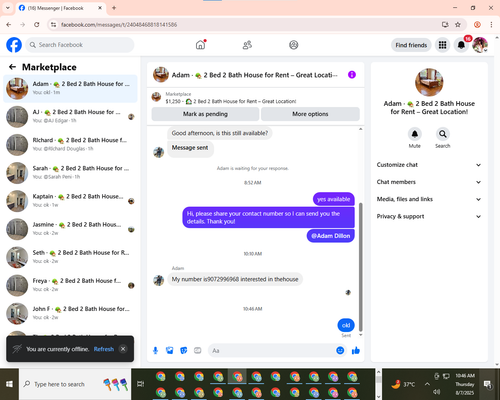Attach a photo file icon
500x400 pixels.
click(169, 350)
